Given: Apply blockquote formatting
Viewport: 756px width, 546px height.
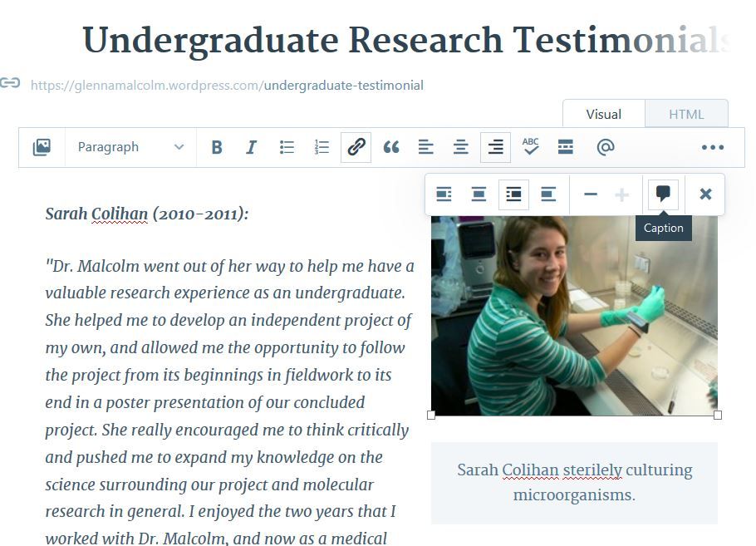Looking at the screenshot, I should pyautogui.click(x=391, y=147).
